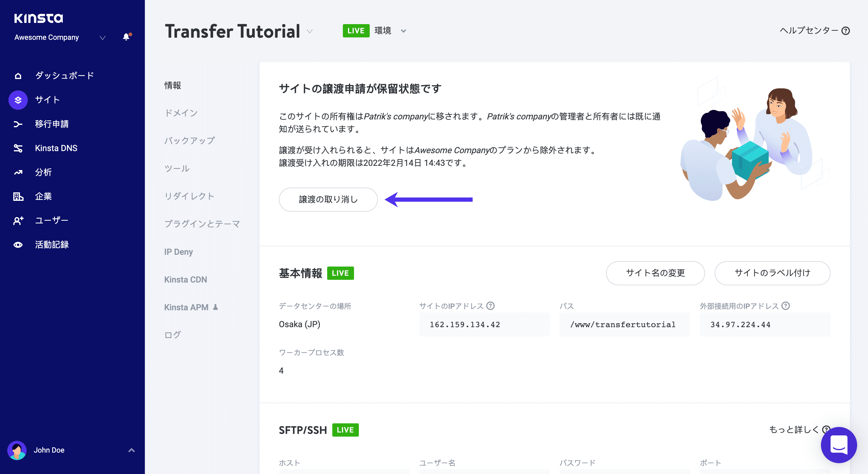Click the 活動記録 eye icon
The height and width of the screenshot is (474, 868).
click(x=18, y=245)
